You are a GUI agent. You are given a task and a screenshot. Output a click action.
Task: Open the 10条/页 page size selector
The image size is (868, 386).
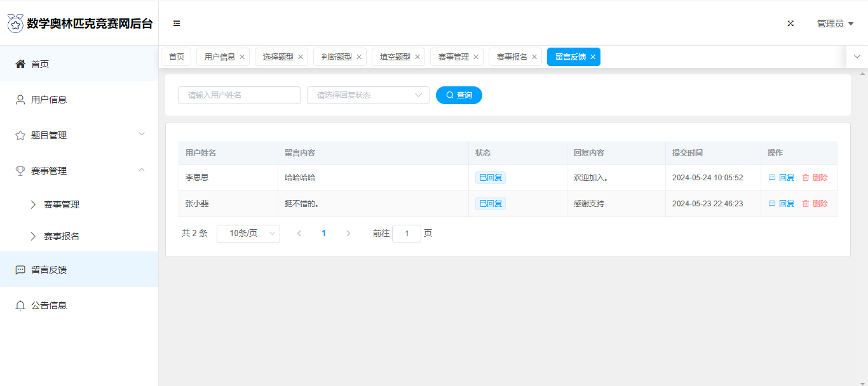click(x=248, y=234)
